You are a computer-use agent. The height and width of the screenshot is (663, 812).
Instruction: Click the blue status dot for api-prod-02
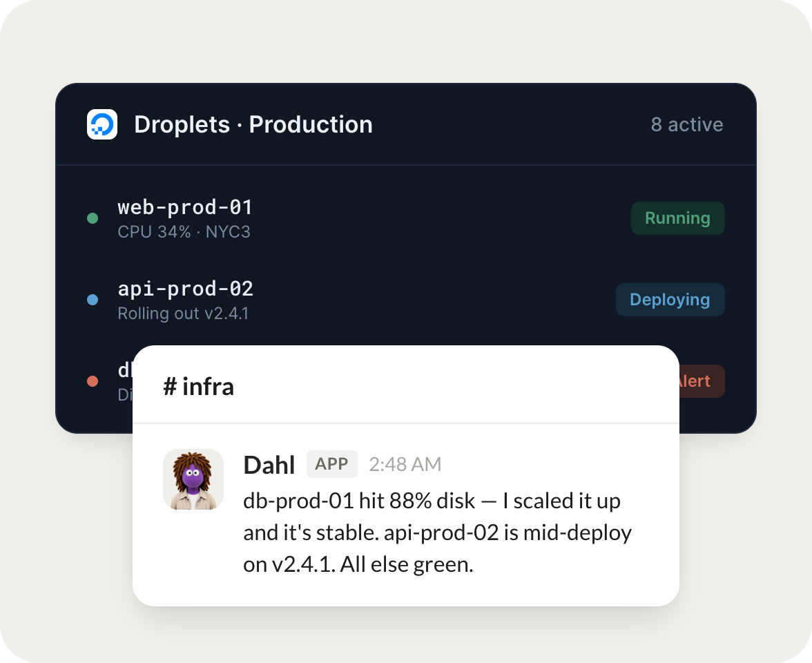tap(93, 300)
